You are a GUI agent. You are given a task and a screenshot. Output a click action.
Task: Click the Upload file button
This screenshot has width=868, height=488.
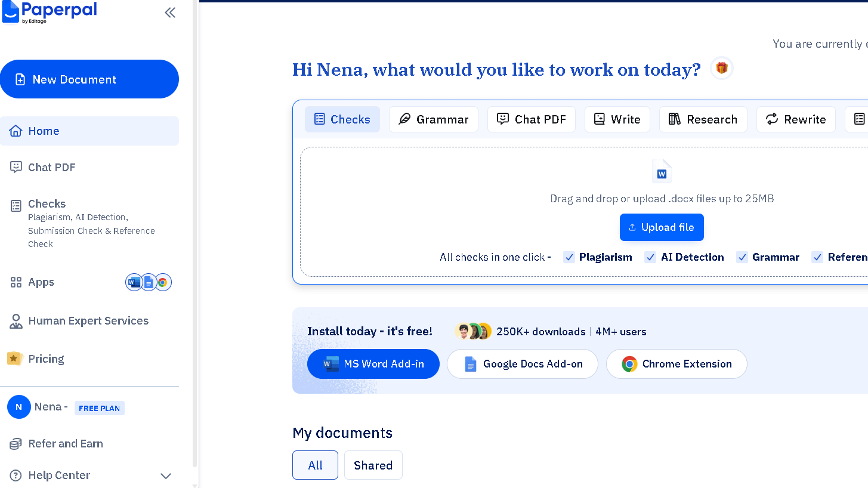[662, 227]
